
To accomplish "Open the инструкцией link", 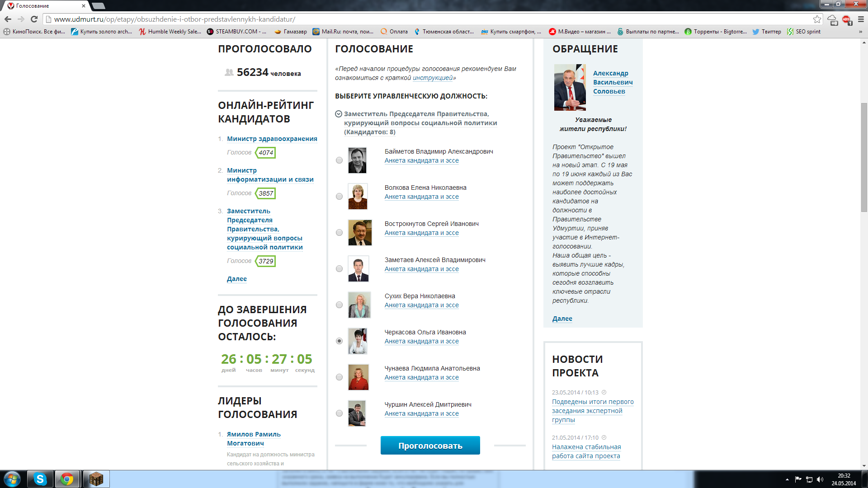I will pyautogui.click(x=432, y=78).
